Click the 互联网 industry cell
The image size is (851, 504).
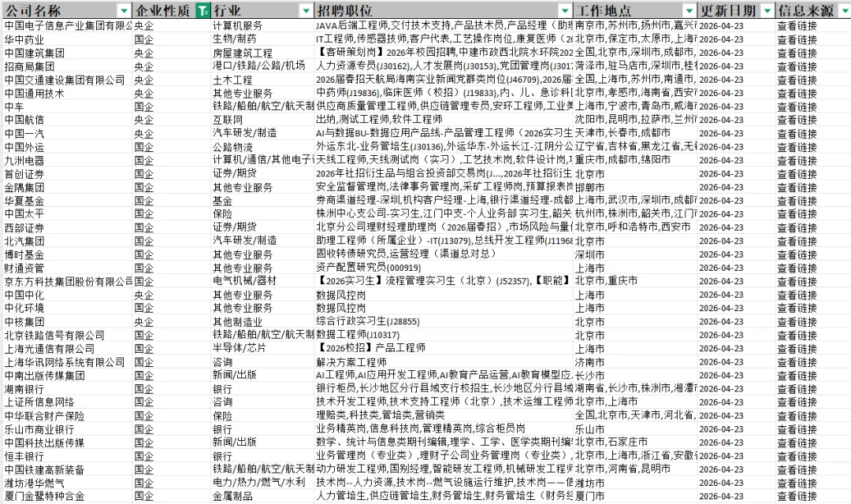(x=262, y=120)
